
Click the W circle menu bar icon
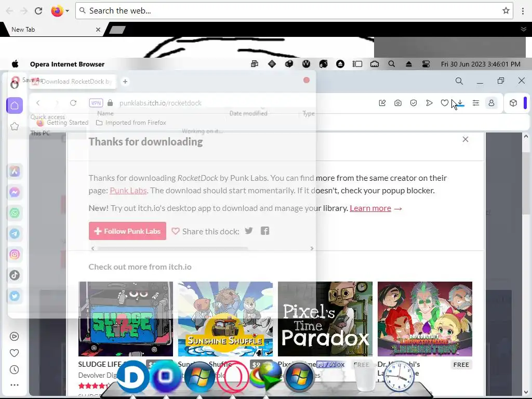click(x=306, y=64)
